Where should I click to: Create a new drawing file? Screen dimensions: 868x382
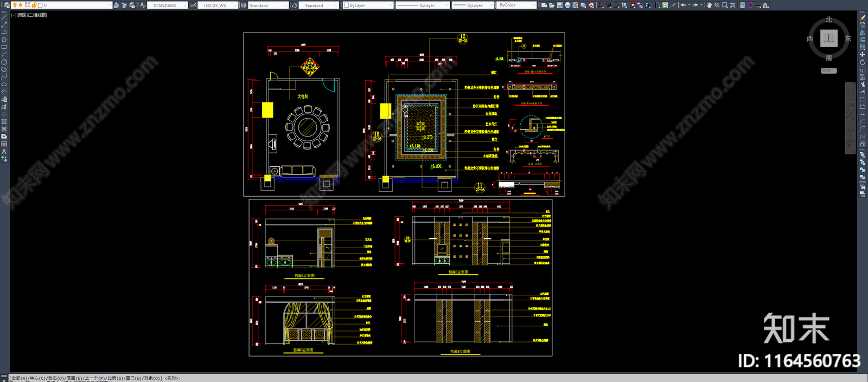[544, 5]
